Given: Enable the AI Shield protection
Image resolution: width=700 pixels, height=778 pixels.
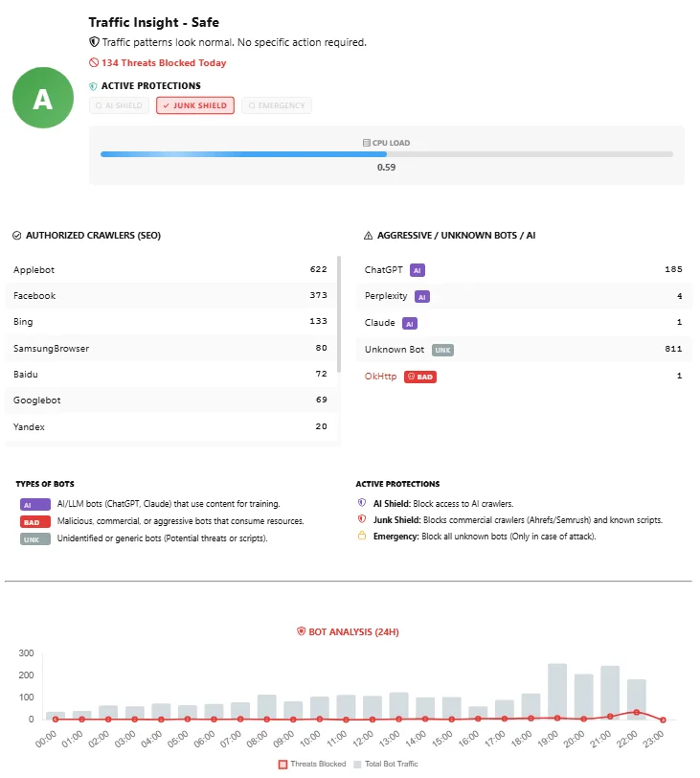Looking at the screenshot, I should (120, 105).
